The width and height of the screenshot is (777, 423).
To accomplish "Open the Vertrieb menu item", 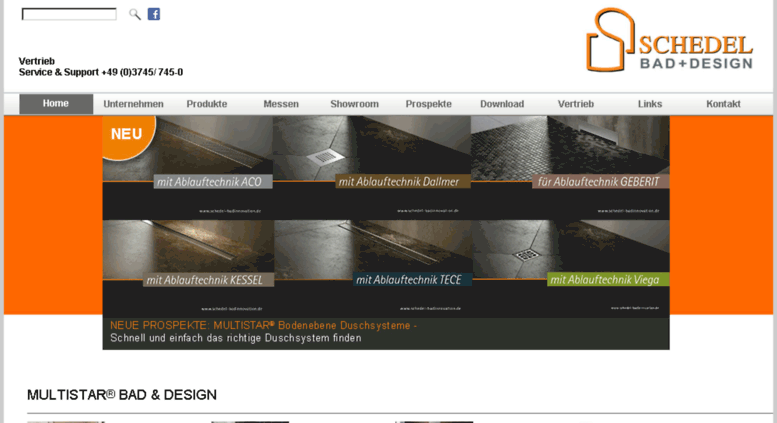I will tap(576, 104).
